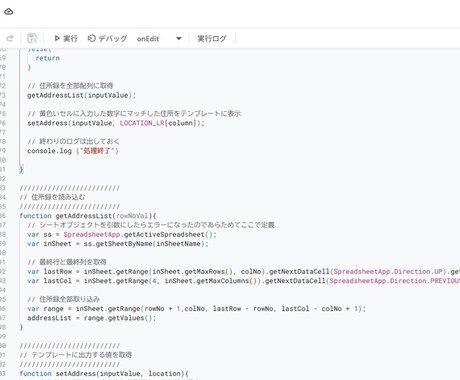This screenshot has height=380, width=460.
Task: Open the 実行ログ execution log
Action: pos(212,38)
